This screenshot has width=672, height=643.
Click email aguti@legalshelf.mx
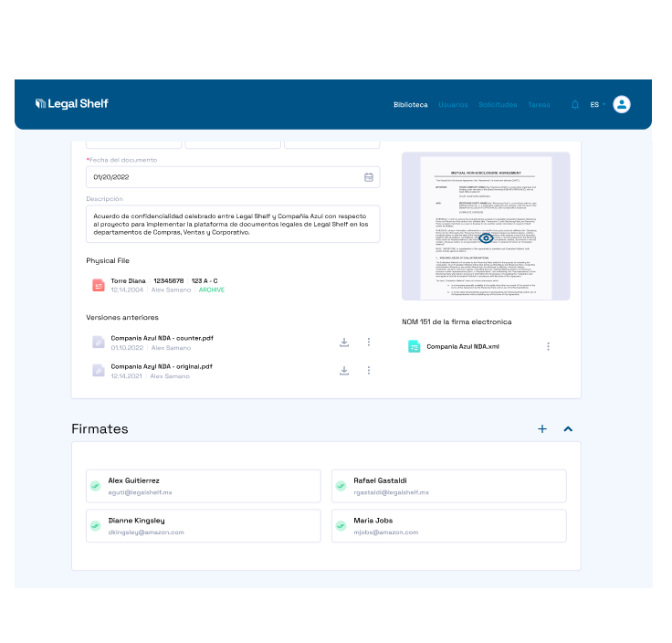[140, 492]
